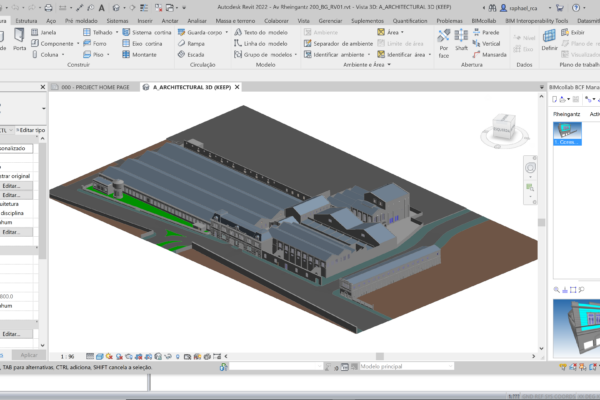Open the Sistemas ribbon tab
This screenshot has height=400, width=600.
pos(117,21)
